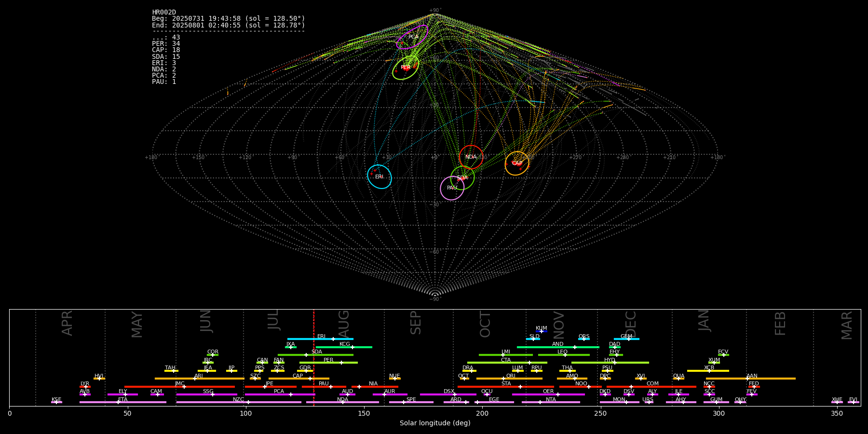Click the LEO shower bar on timeline

click(x=564, y=355)
